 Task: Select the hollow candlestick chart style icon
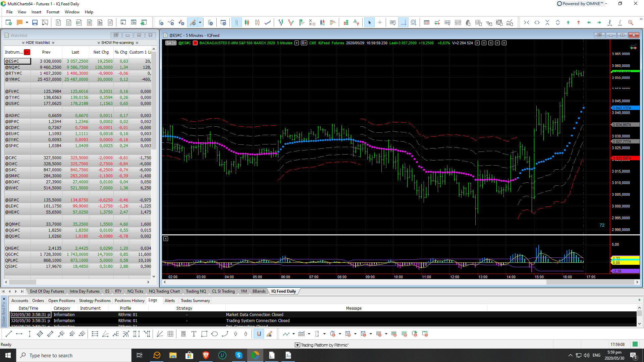257,22
